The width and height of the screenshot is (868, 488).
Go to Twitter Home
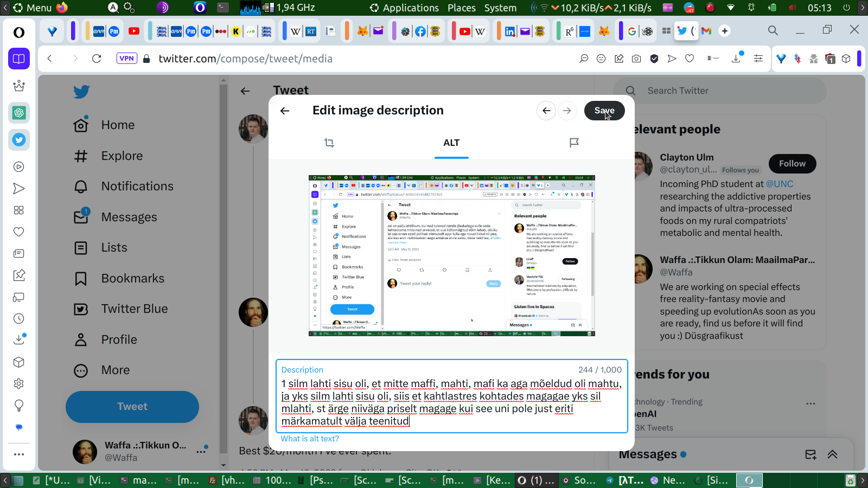105,125
